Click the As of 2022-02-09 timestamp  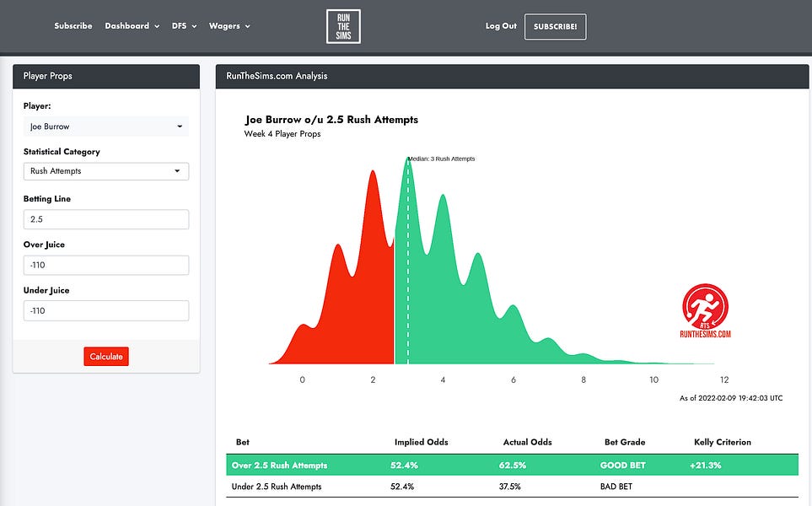[731, 398]
